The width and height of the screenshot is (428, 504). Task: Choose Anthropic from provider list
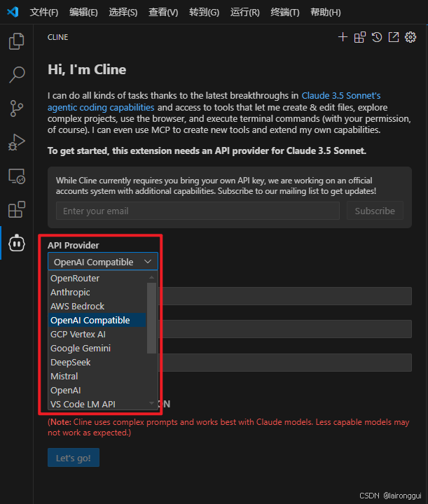point(97,292)
